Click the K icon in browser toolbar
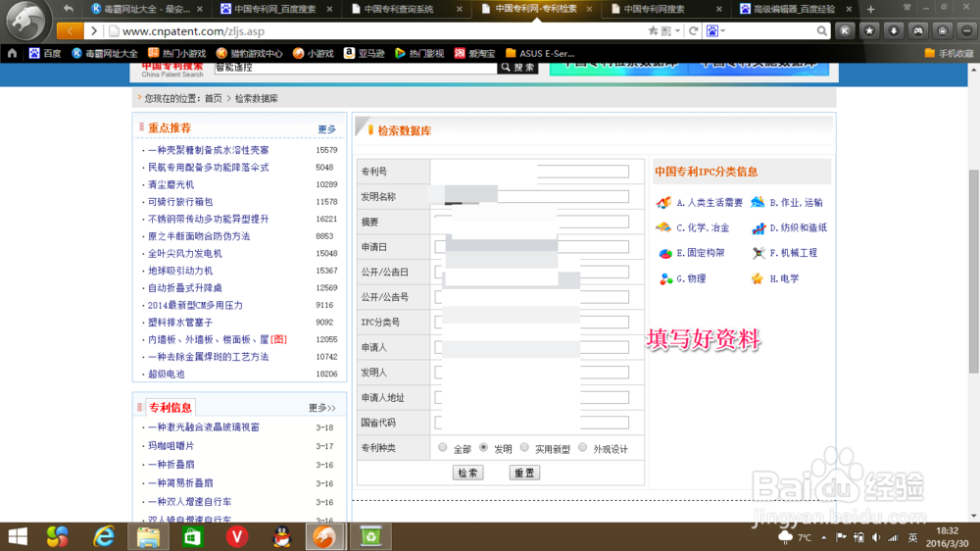Image resolution: width=980 pixels, height=551 pixels. pos(845,30)
